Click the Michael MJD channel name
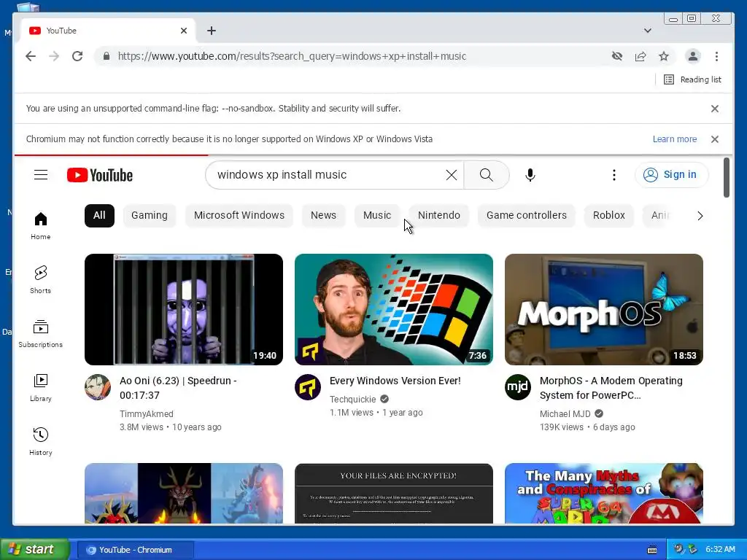This screenshot has height=560, width=747. (565, 414)
